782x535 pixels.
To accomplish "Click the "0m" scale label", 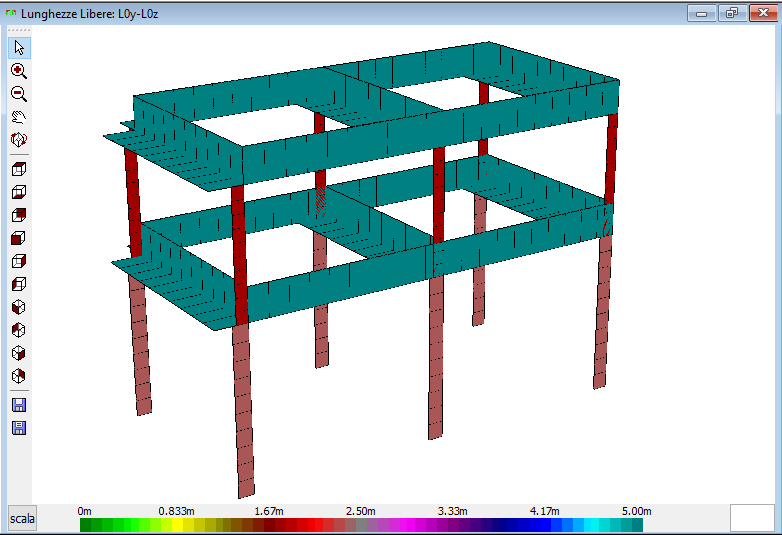I will (x=85, y=511).
